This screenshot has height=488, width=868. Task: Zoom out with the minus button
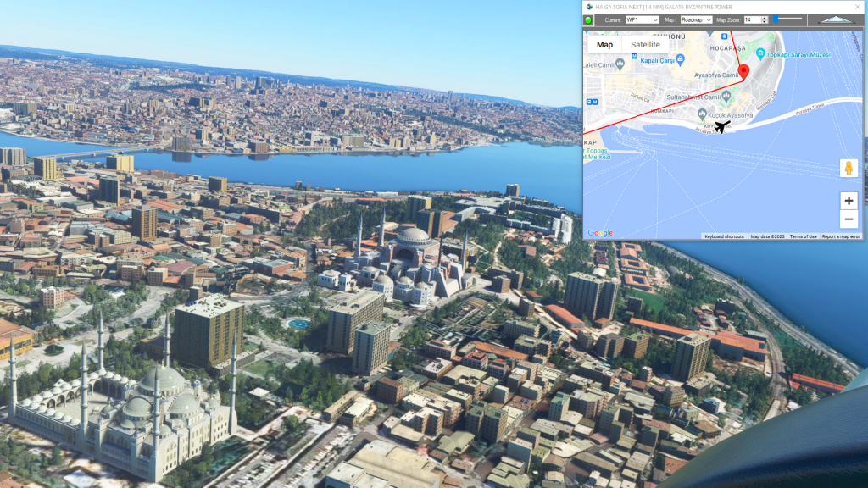pyautogui.click(x=849, y=219)
